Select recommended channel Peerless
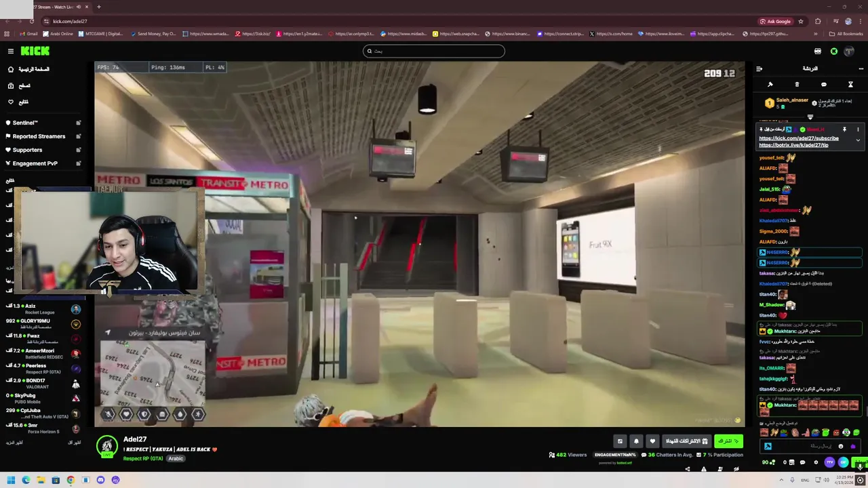 [x=45, y=369]
